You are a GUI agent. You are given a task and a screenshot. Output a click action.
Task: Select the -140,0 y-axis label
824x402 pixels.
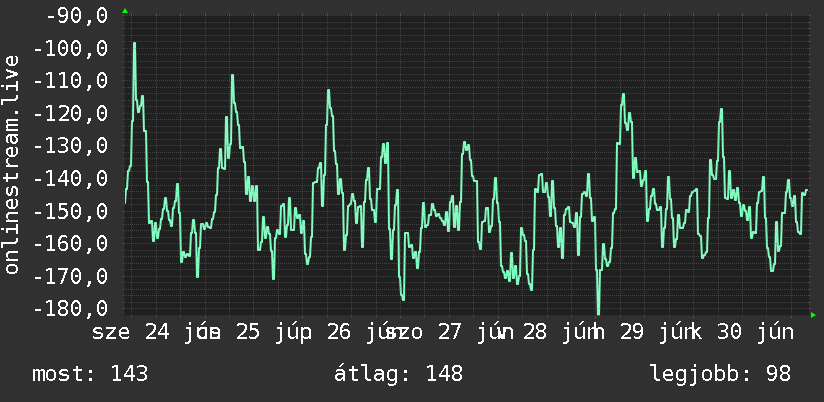(71, 179)
